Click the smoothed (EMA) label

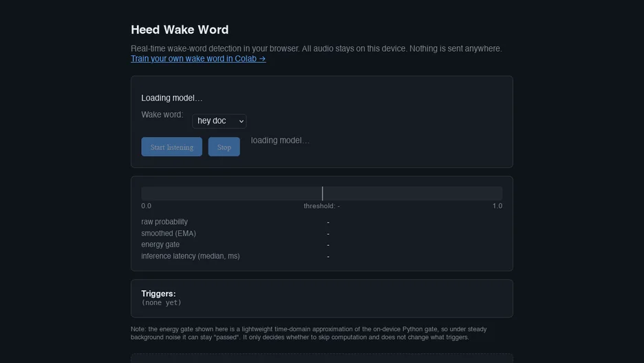(x=169, y=233)
